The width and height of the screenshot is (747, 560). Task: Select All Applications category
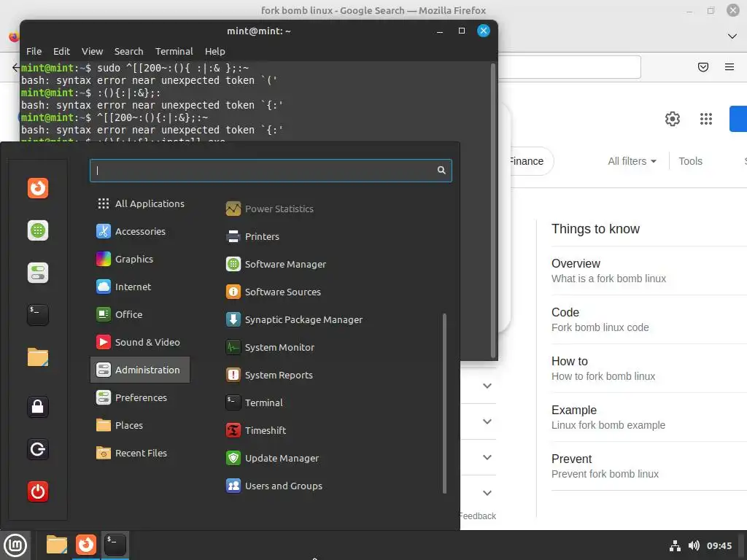pyautogui.click(x=140, y=203)
